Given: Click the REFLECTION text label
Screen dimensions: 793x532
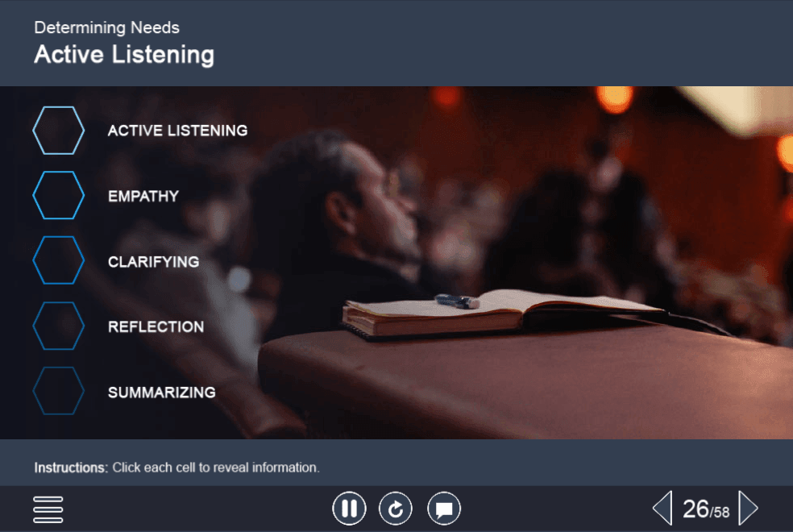Looking at the screenshot, I should (x=156, y=326).
